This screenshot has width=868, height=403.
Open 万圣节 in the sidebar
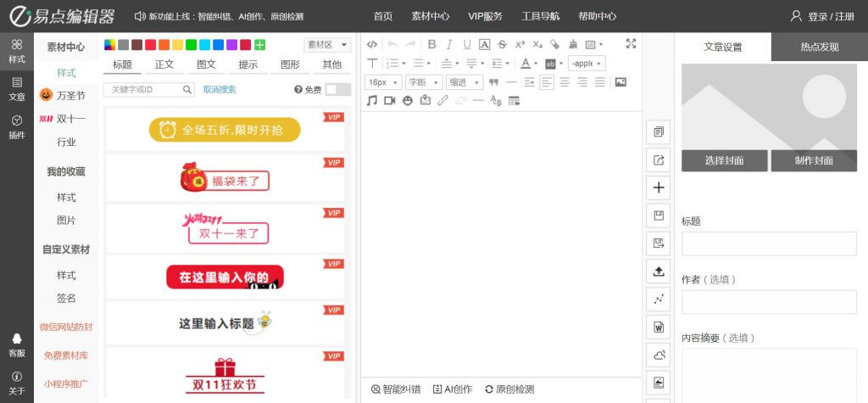click(63, 95)
